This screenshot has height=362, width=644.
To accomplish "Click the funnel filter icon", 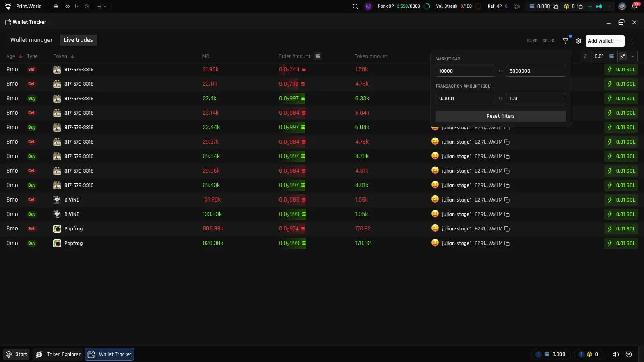I will coord(566,41).
